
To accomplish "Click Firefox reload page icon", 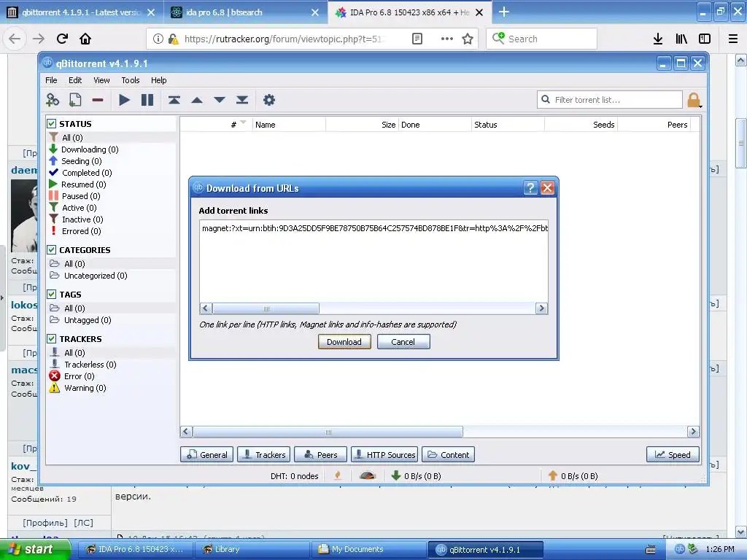I will click(62, 39).
